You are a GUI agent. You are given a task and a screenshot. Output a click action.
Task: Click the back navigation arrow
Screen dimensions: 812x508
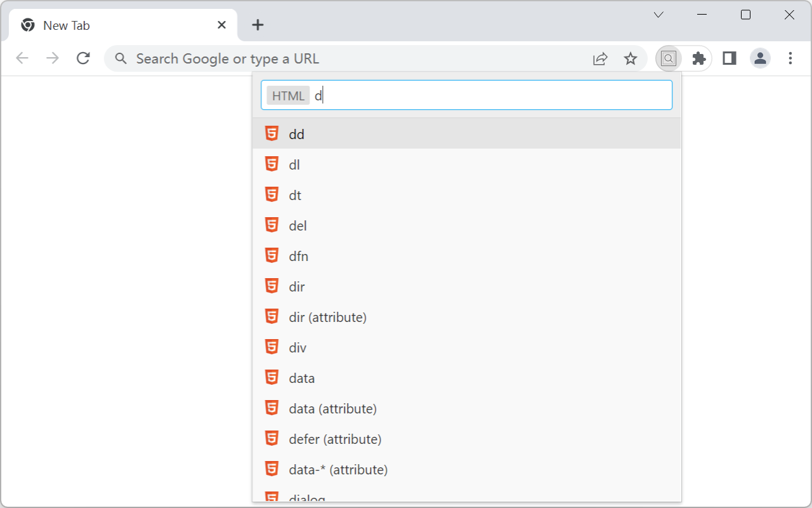click(x=22, y=58)
